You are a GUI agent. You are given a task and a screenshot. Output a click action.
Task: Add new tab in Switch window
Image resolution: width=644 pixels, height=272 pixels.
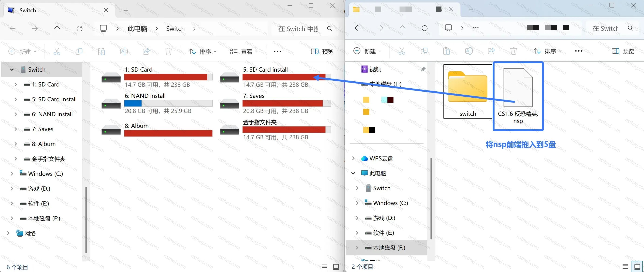[x=126, y=10]
